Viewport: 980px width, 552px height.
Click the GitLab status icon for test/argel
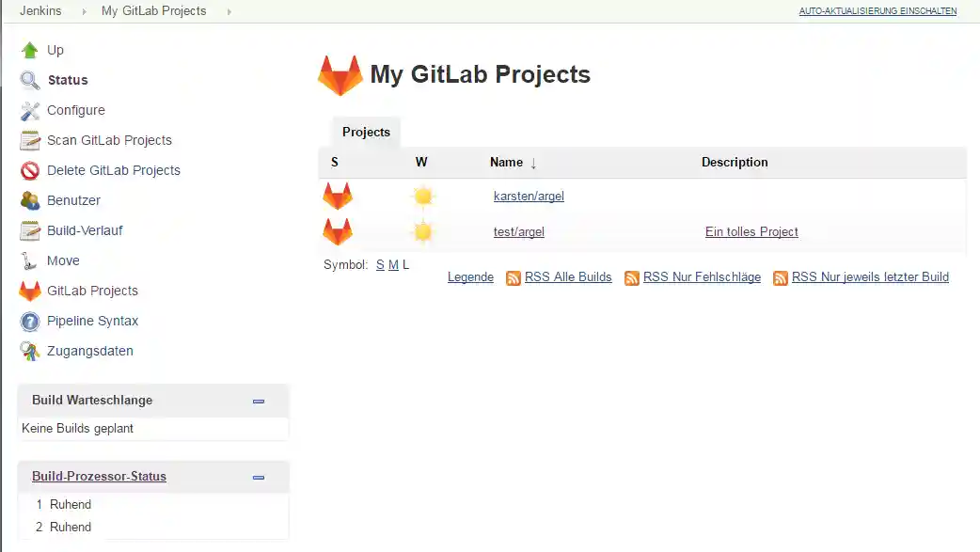tap(338, 232)
